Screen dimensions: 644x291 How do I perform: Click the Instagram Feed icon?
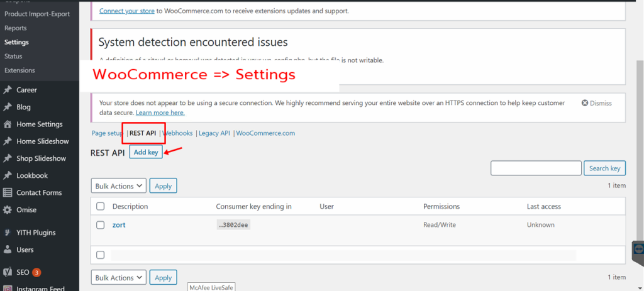coord(8,288)
